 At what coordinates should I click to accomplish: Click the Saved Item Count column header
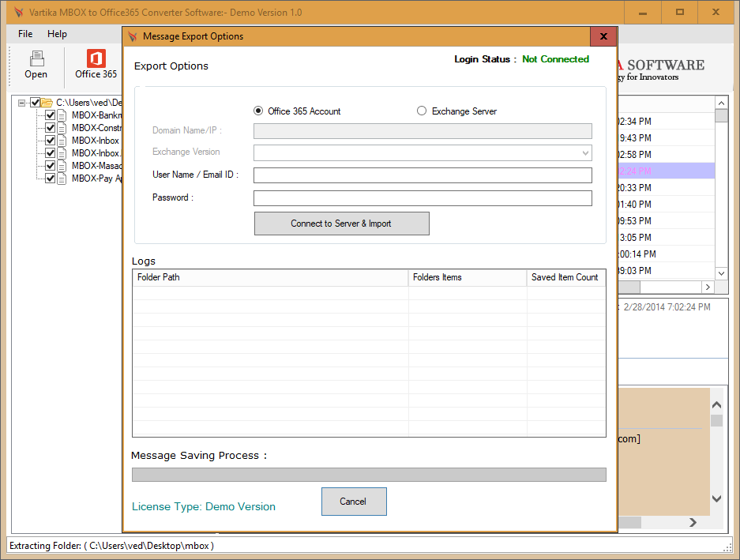pyautogui.click(x=565, y=278)
